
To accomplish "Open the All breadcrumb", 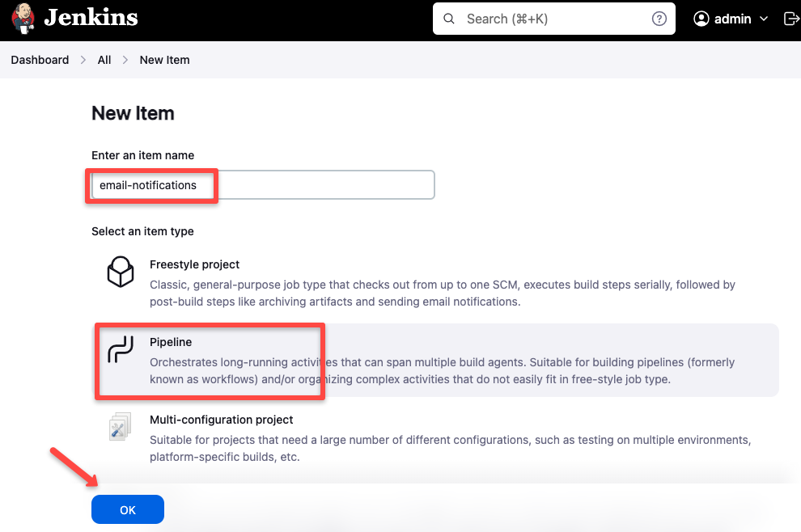I will pos(104,60).
